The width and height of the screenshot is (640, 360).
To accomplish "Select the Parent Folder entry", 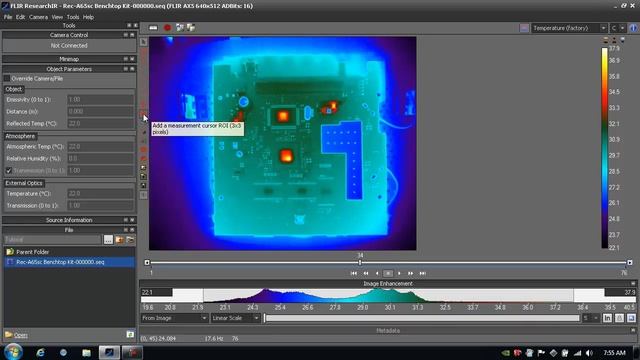I will pyautogui.click(x=69, y=252).
